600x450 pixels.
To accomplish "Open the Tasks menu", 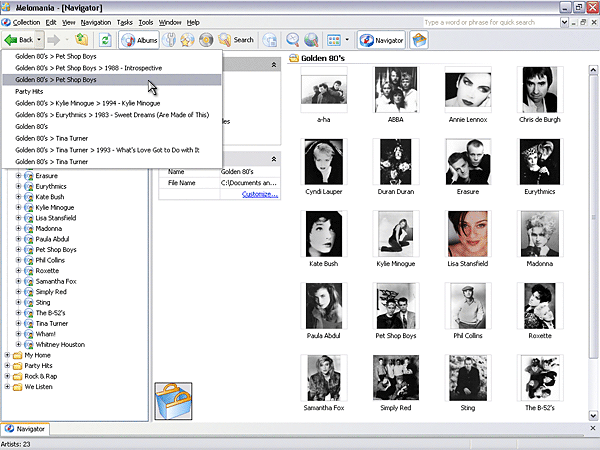I will click(x=124, y=23).
